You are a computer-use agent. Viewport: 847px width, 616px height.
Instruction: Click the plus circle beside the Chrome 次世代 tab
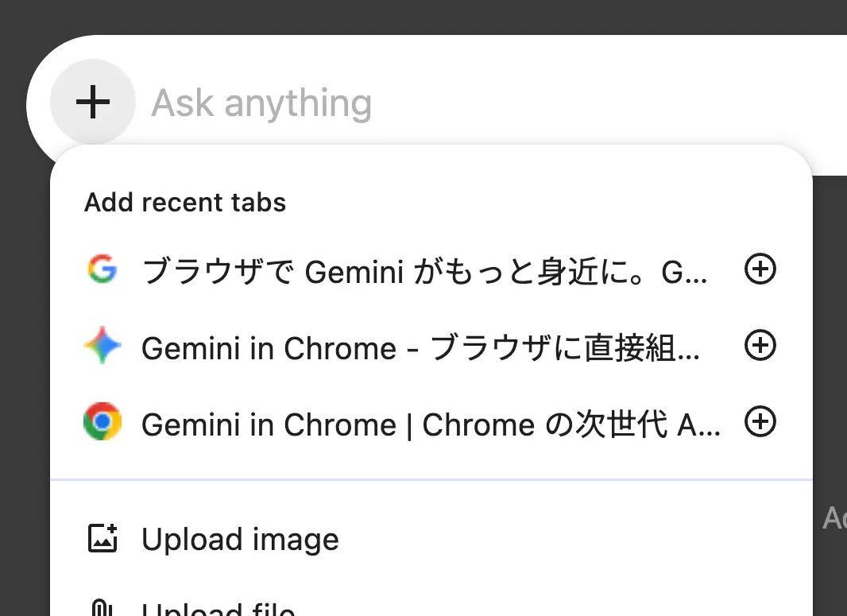click(760, 422)
